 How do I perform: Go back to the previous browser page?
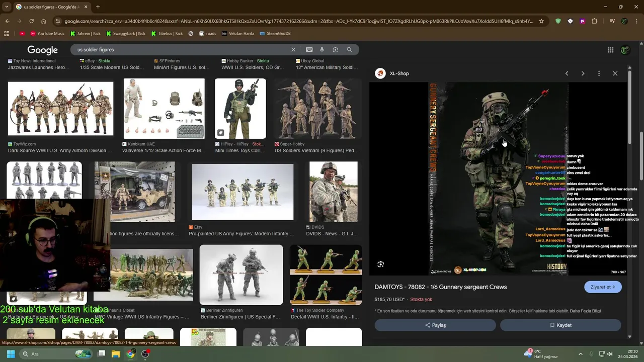pyautogui.click(x=7, y=21)
